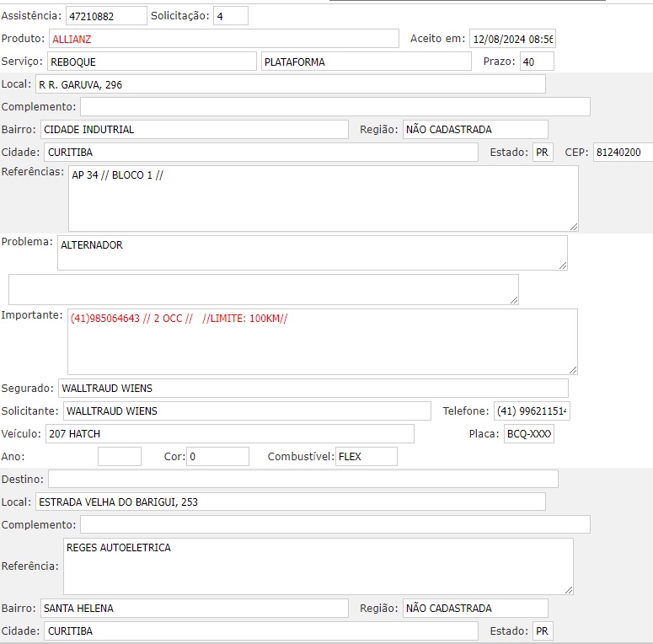
Task: Click the PLATAFORMA service type field
Action: 367,62
